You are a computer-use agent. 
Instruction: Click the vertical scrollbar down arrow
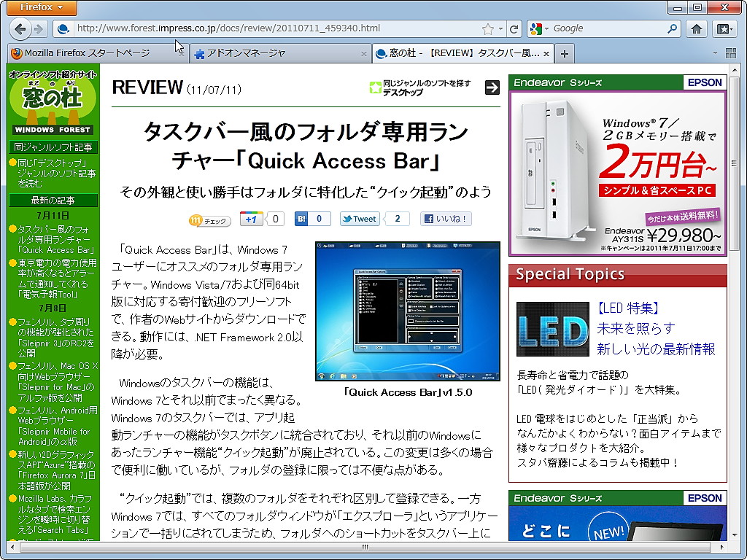pyautogui.click(x=734, y=536)
